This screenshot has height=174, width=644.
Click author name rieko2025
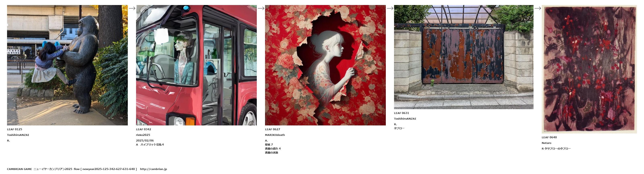(143, 135)
